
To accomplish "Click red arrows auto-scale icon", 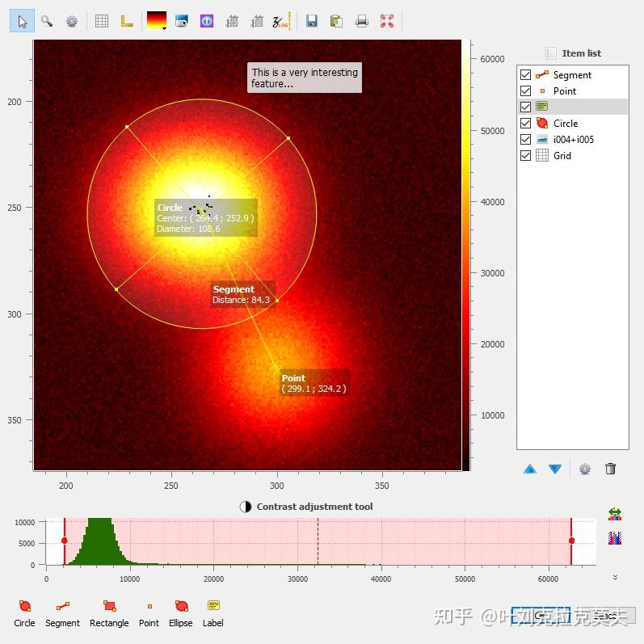I will [x=387, y=21].
